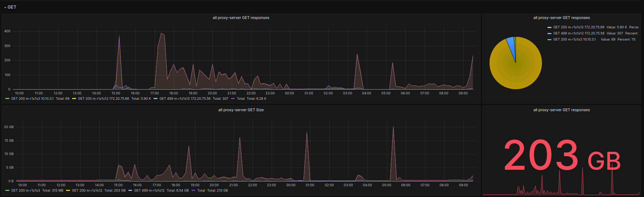Click blue swatch for GET 499 m-r1z1s12 size legend
Image resolution: width=644 pixels, height=197 pixels.
130,191
